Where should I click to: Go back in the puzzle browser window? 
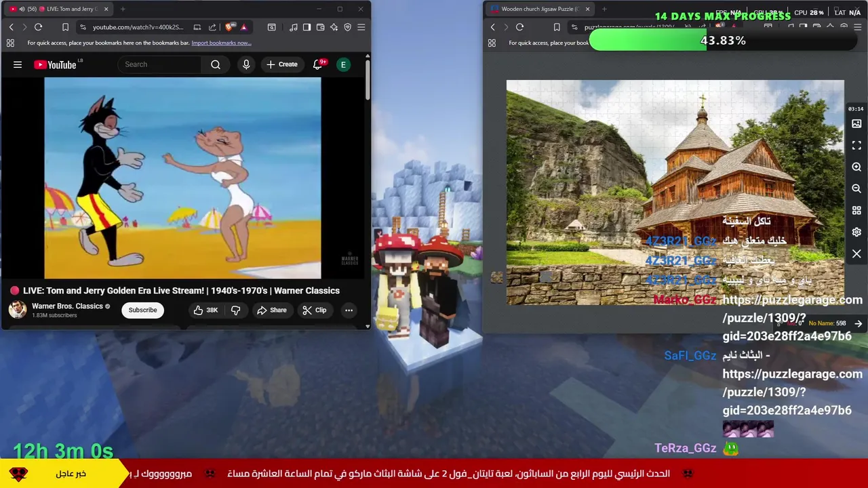(493, 27)
